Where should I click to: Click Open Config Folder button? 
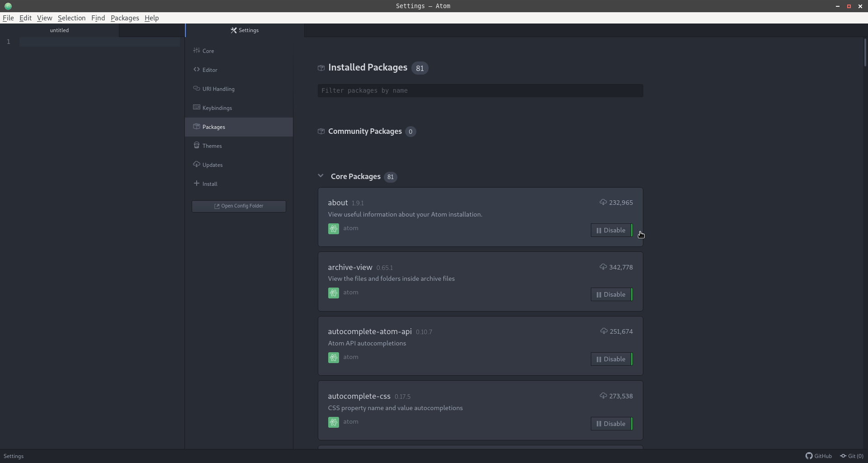point(239,206)
